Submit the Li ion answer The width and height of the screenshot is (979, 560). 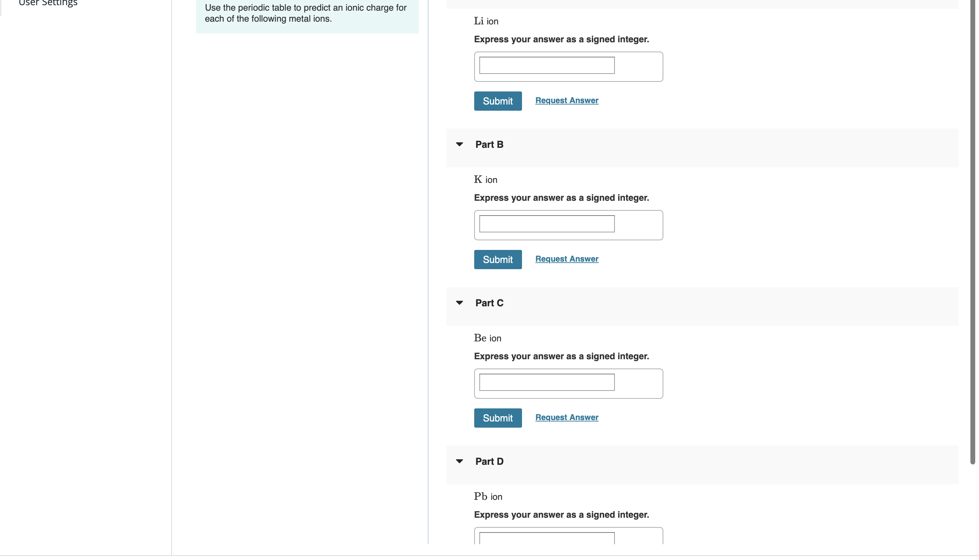[497, 101]
